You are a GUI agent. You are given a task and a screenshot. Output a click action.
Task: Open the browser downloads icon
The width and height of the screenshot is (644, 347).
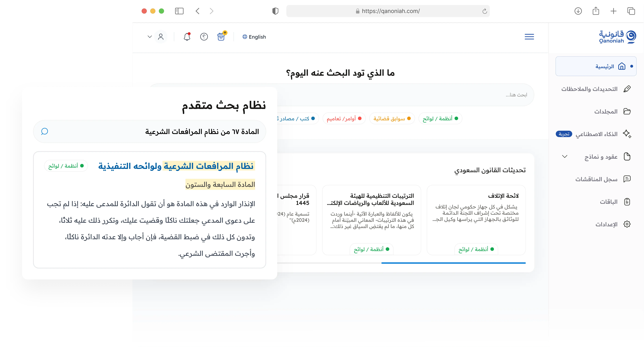pos(578,11)
